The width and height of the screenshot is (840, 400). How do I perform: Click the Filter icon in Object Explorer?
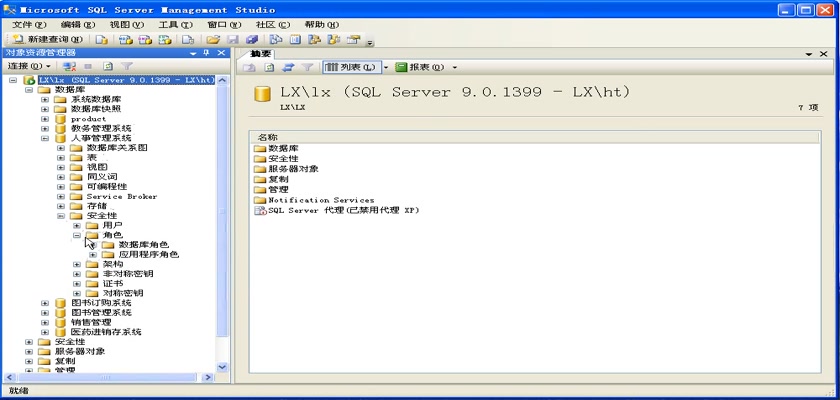click(126, 66)
